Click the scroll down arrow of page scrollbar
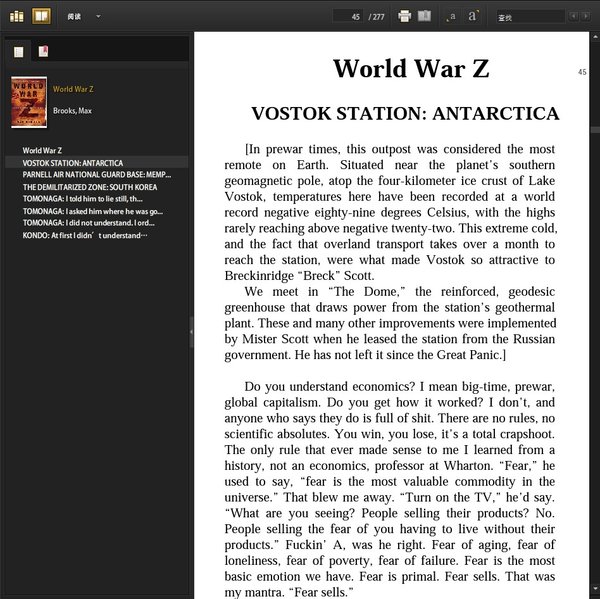Screen dimensions: 600x599 595,588
